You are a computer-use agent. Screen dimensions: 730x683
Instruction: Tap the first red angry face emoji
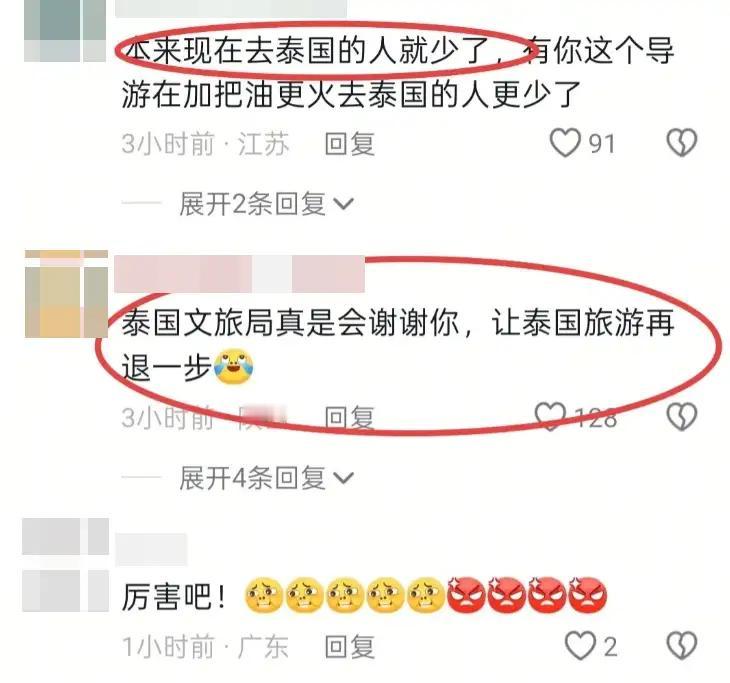466,595
